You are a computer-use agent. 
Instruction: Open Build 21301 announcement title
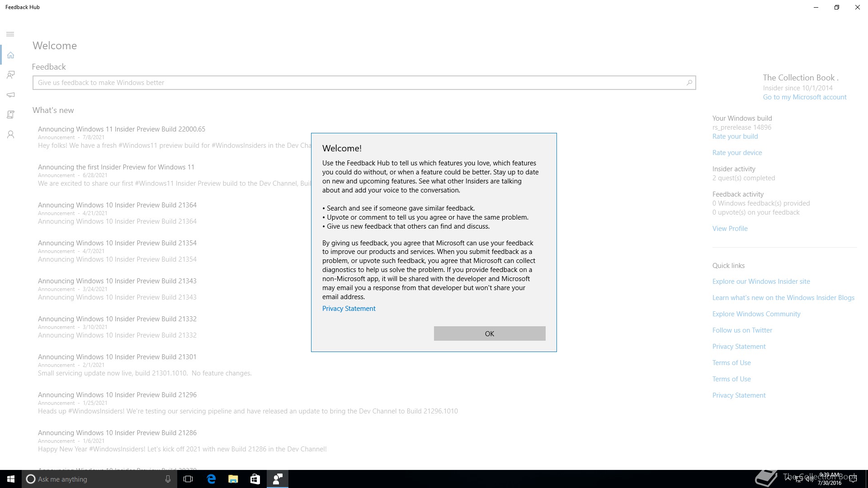click(117, 357)
